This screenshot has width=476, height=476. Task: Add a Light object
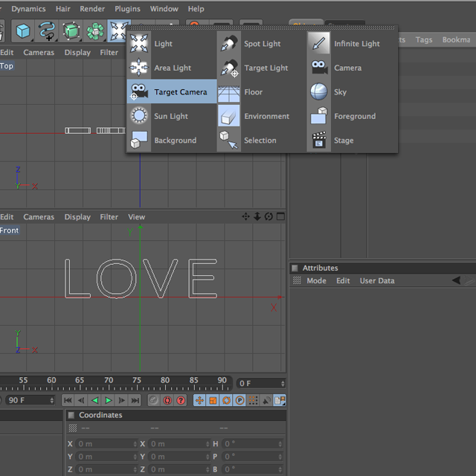[172, 43]
